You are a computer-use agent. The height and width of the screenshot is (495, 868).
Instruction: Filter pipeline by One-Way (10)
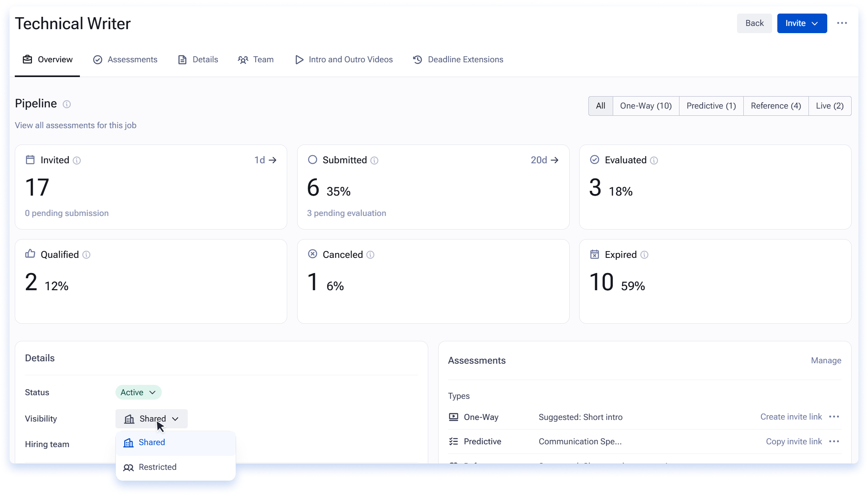coord(646,106)
